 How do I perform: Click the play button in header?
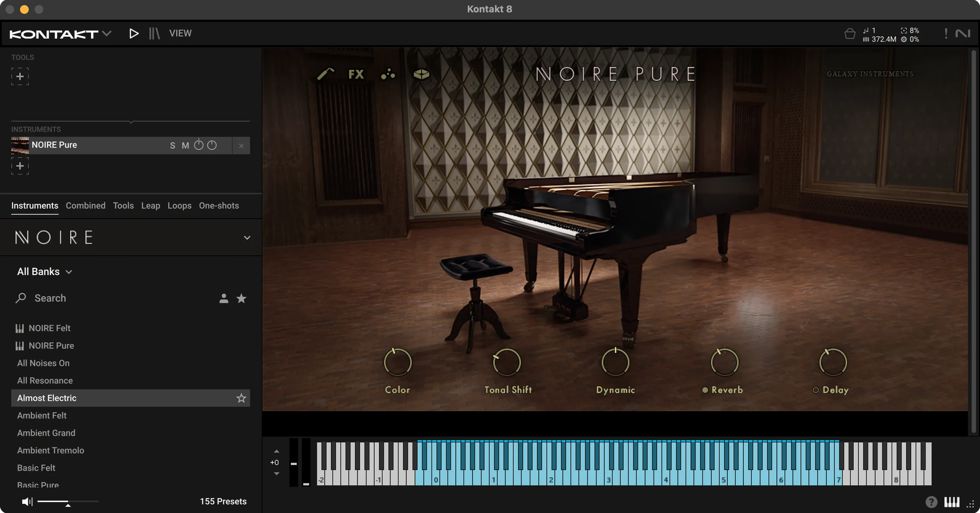(134, 33)
